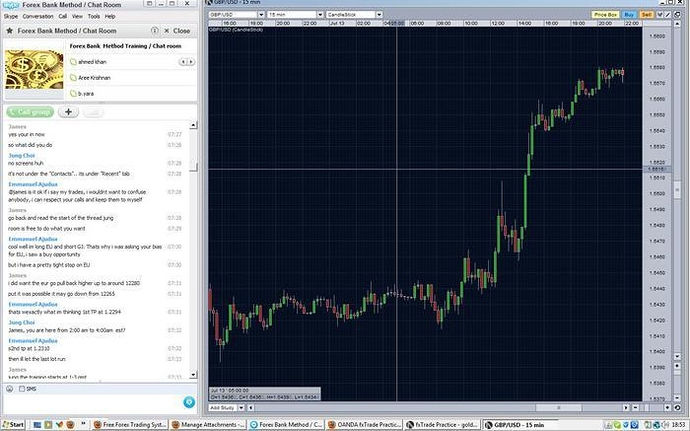The image size is (690, 431).
Task: Switch to the OANDA fxTrade Practic... taskbar window
Action: [364, 425]
